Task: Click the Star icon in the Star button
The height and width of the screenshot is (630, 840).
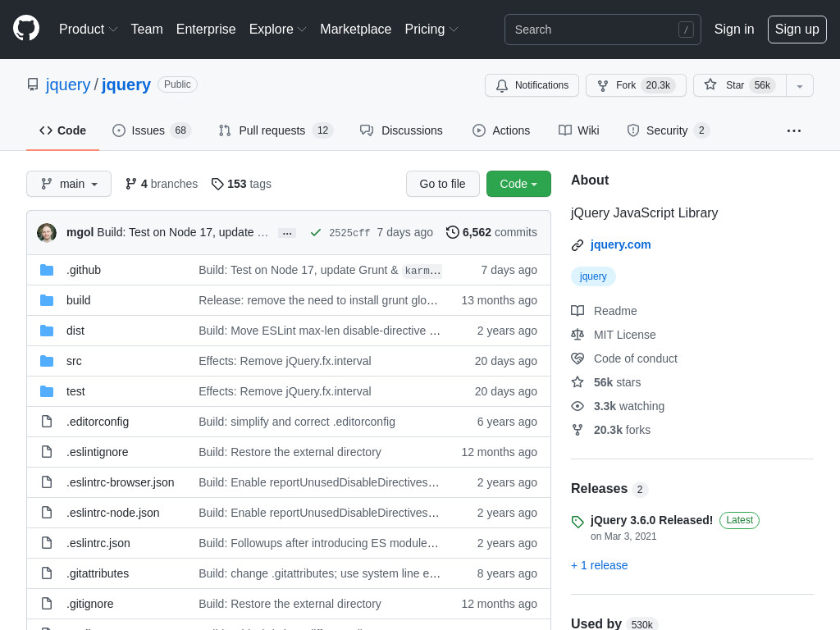Action: [710, 84]
